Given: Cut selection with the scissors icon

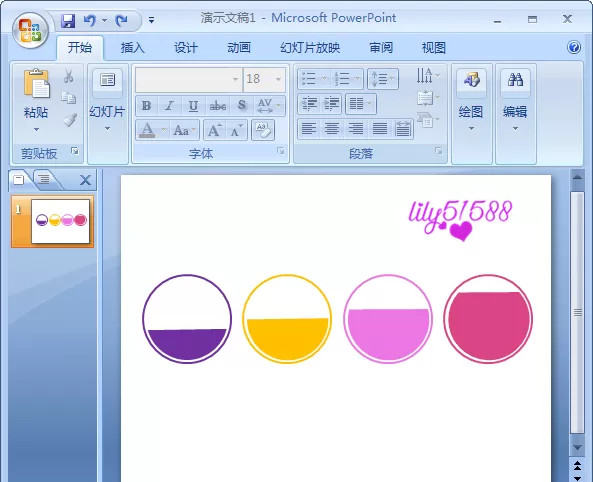Looking at the screenshot, I should [68, 76].
